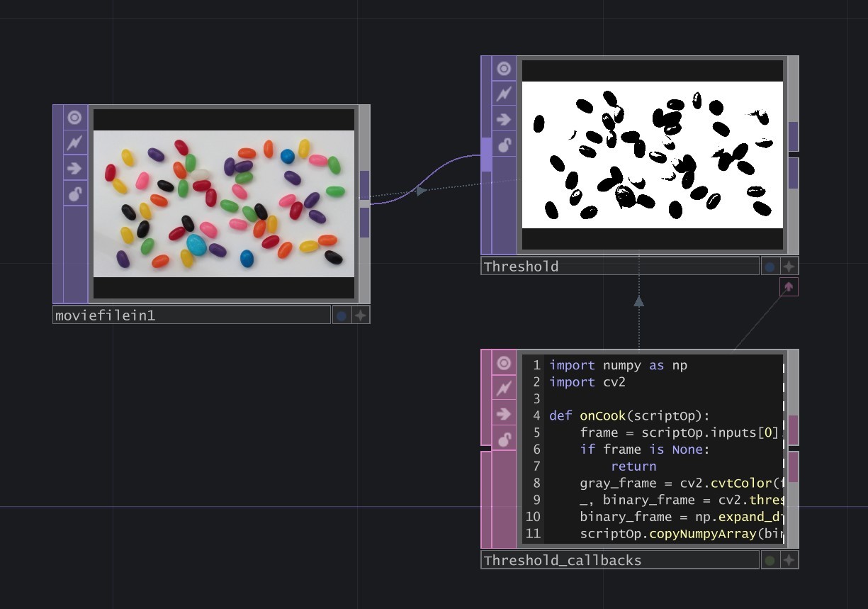Click code line 'frame = scriptOp.inputs[0]'

(x=679, y=432)
